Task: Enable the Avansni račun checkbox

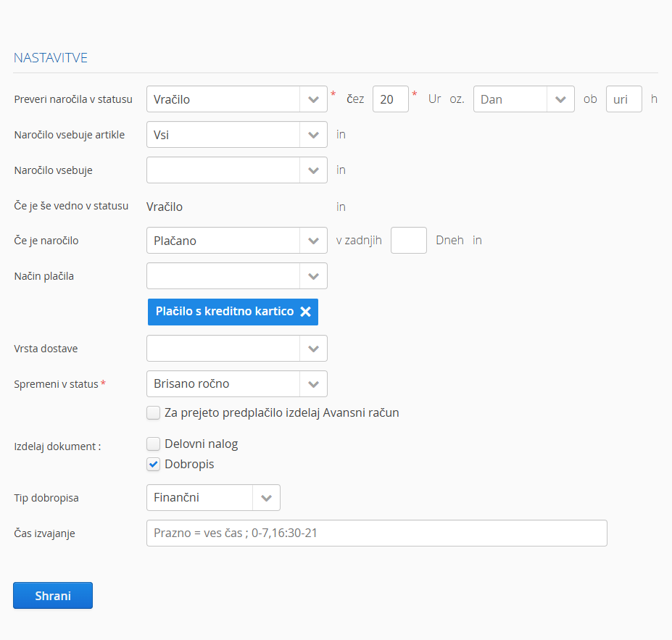Action: click(x=153, y=413)
